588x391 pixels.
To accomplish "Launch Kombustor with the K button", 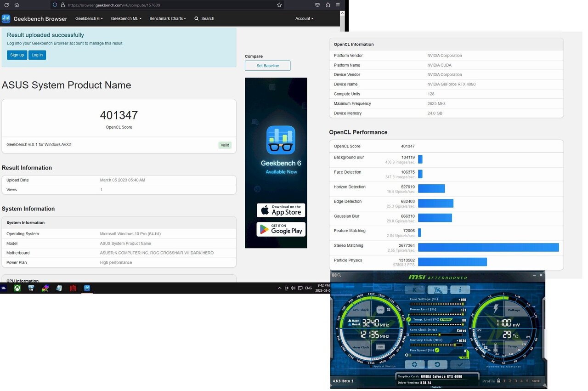I will click(414, 289).
